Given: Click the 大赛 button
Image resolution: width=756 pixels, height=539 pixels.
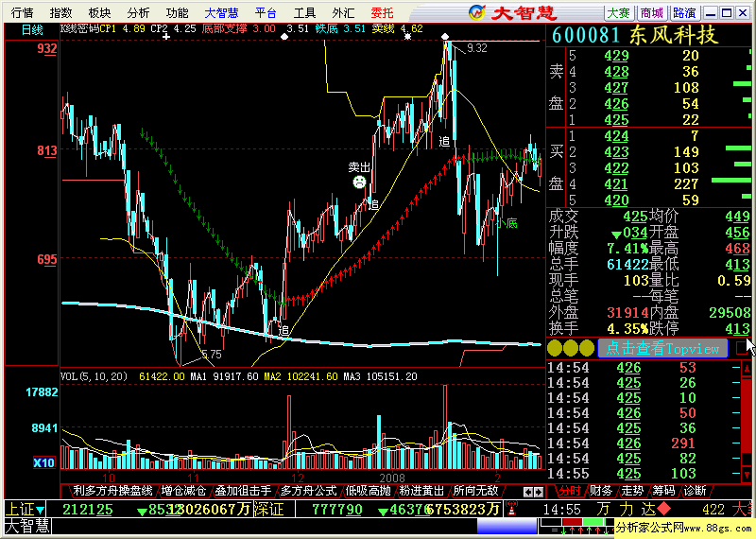Looking at the screenshot, I should click(619, 12).
